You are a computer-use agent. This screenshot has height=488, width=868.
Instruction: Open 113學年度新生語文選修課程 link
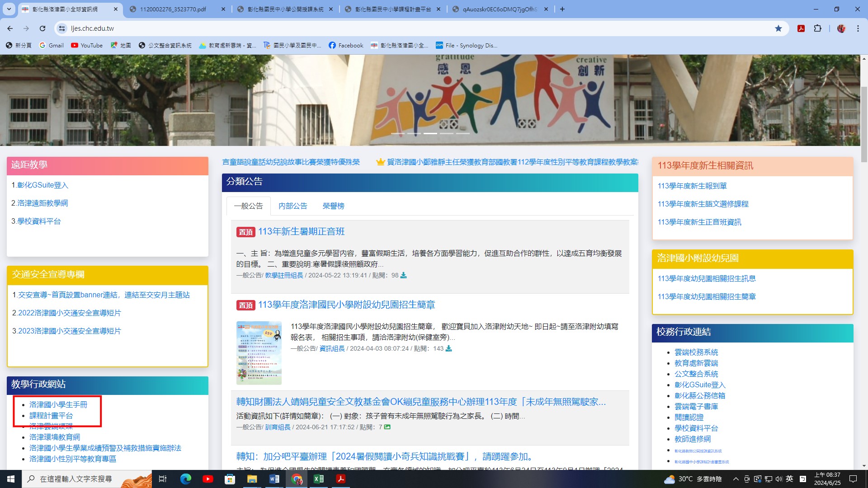point(703,204)
